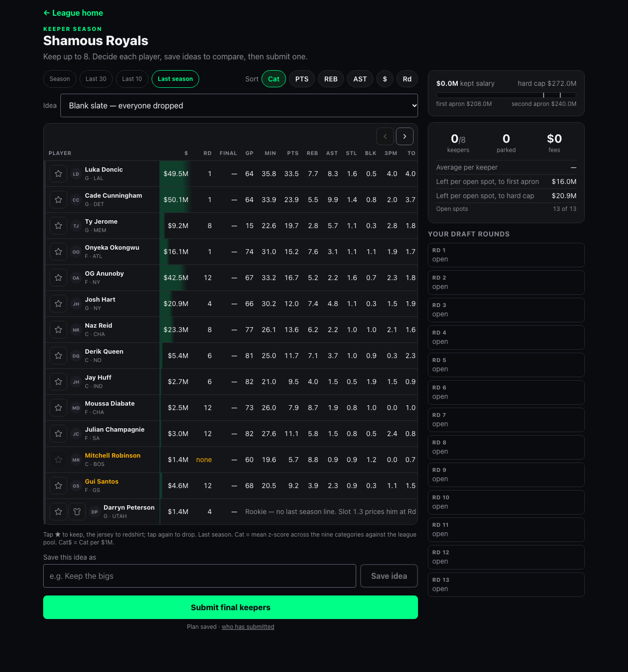Sort players by Rd
The height and width of the screenshot is (672, 628).
[x=407, y=79]
